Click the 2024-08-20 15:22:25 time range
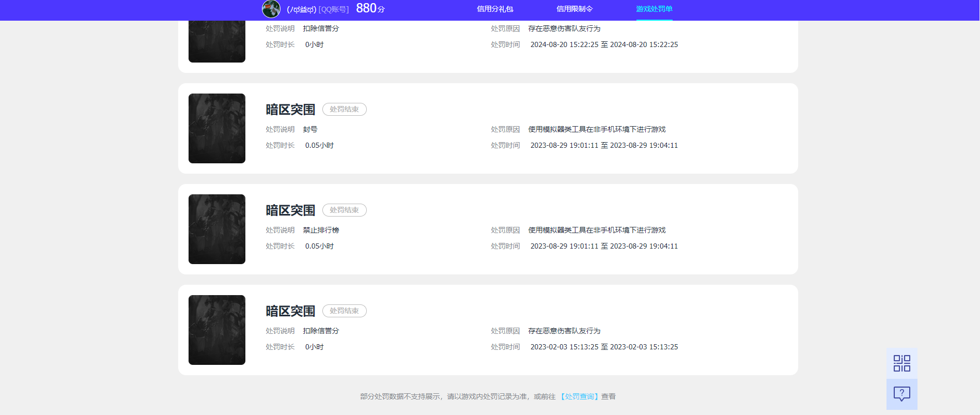The height and width of the screenshot is (415, 980). pos(604,44)
